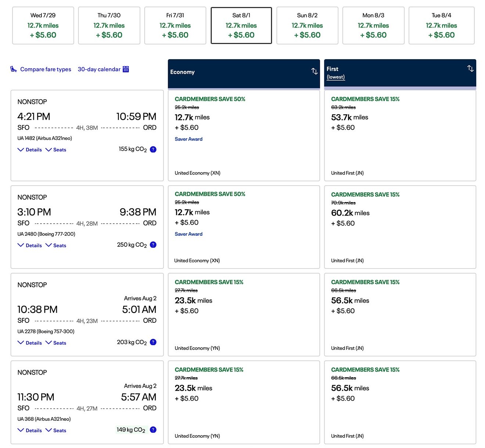Open CO2 info icon for UA 2278
This screenshot has height=448, width=485.
pyautogui.click(x=153, y=342)
